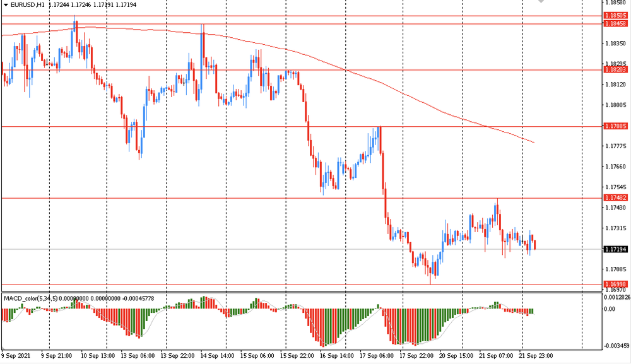
Task: Click the 1.17775 price scale value
Action: 616,146
